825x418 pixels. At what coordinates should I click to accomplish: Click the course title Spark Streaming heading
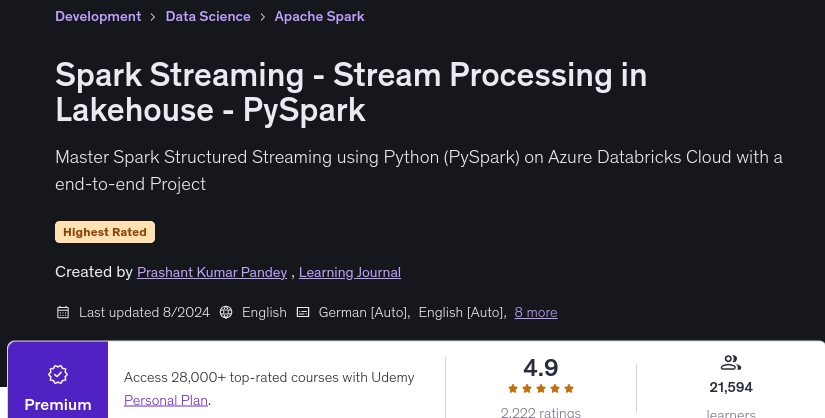tap(351, 92)
